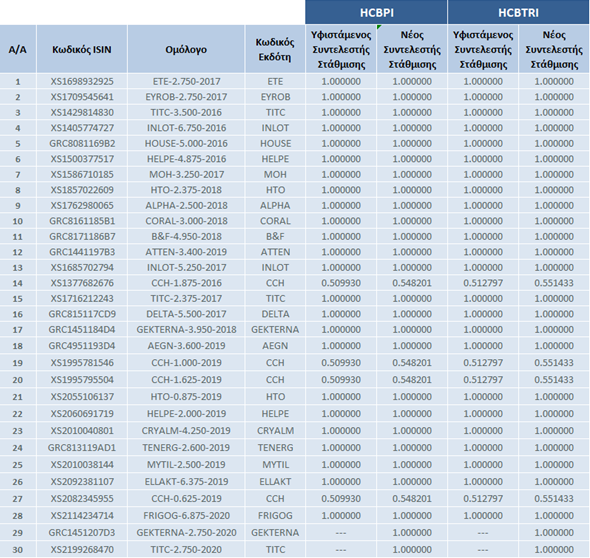Select bond cell FRIGOG-6.875-2020

186,515
